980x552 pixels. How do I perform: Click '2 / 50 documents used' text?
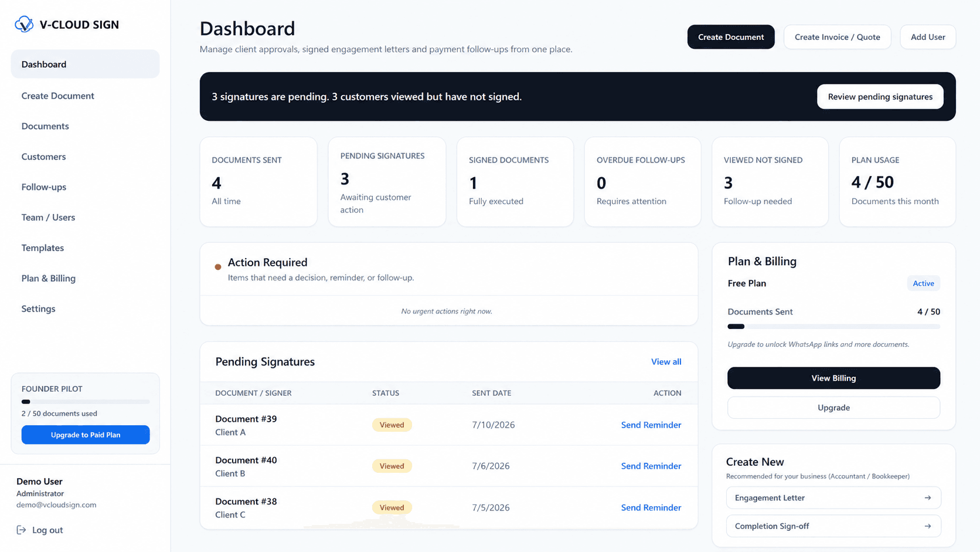click(x=59, y=414)
